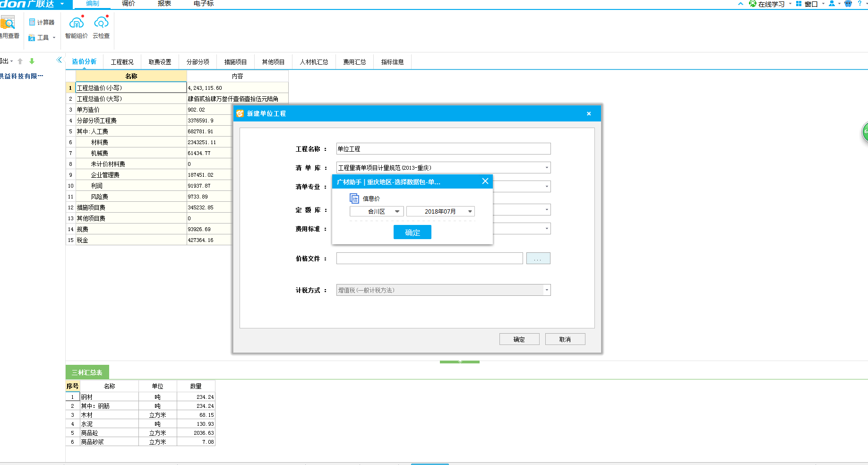Open the 清单专业 dropdown arrow

[x=547, y=187]
